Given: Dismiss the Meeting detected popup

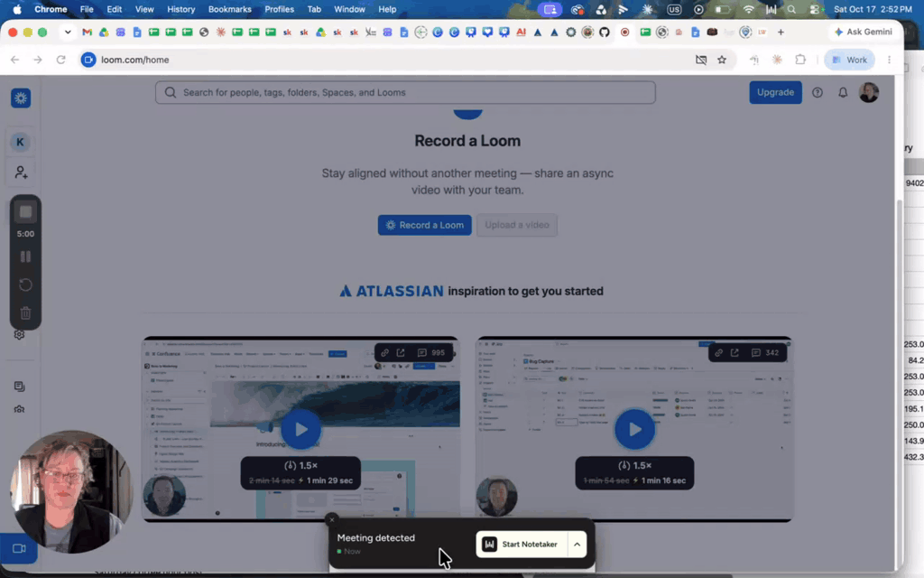Looking at the screenshot, I should pyautogui.click(x=332, y=519).
